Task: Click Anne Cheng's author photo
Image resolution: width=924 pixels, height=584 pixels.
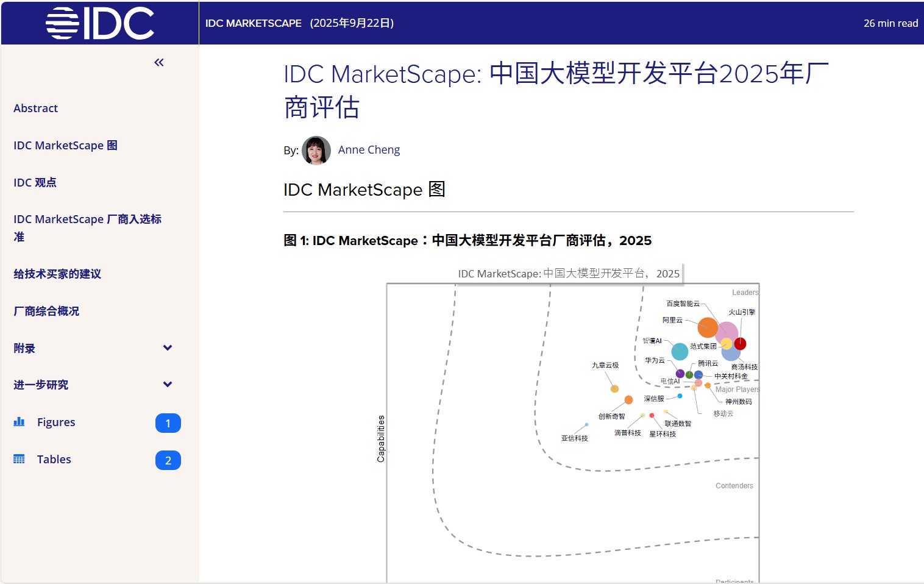Action: 316,150
